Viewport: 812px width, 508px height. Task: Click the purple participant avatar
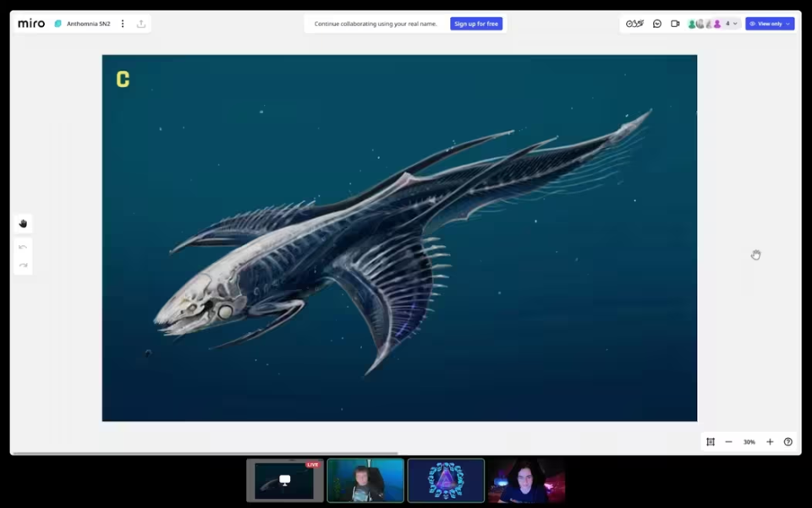(717, 24)
